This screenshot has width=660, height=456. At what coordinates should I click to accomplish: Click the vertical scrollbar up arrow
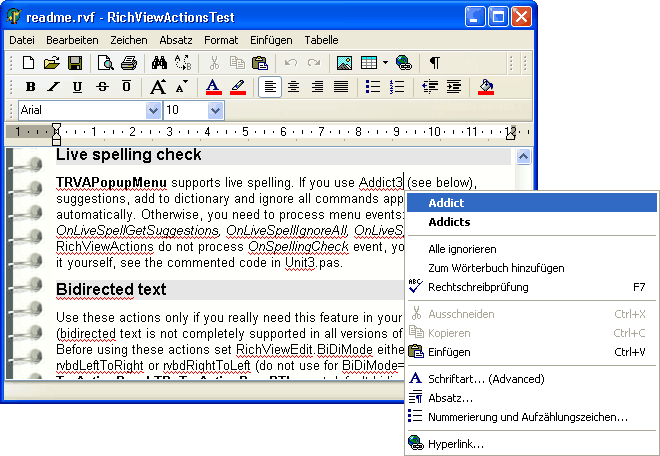point(523,157)
